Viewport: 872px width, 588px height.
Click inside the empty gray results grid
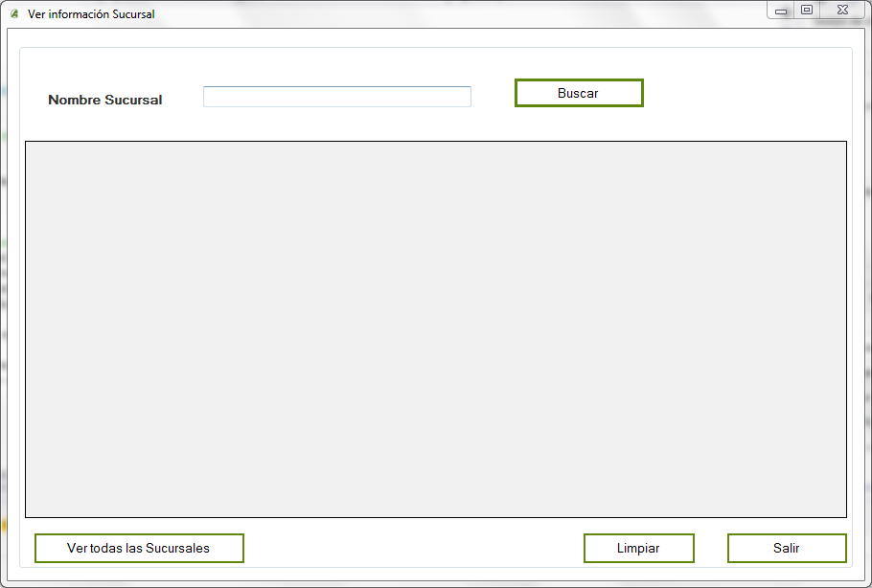435,329
